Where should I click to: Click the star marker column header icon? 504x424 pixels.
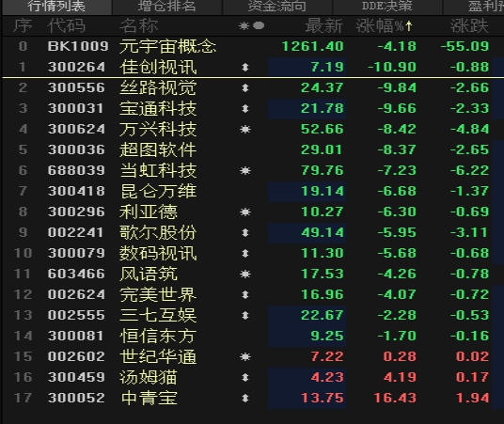coord(244,25)
